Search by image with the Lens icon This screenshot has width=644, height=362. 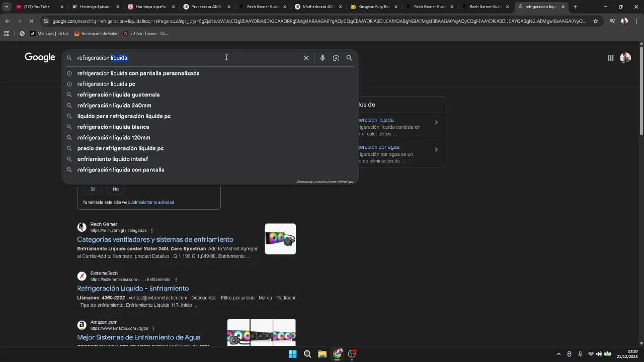[x=336, y=58]
